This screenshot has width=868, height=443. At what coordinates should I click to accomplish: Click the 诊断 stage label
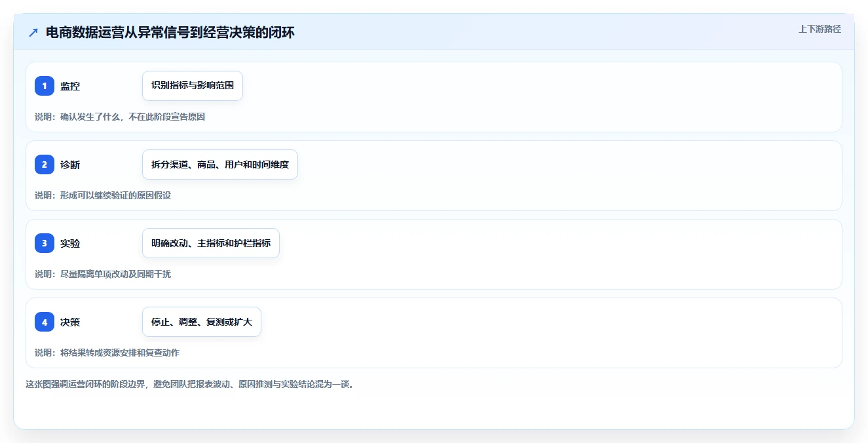pos(70,164)
